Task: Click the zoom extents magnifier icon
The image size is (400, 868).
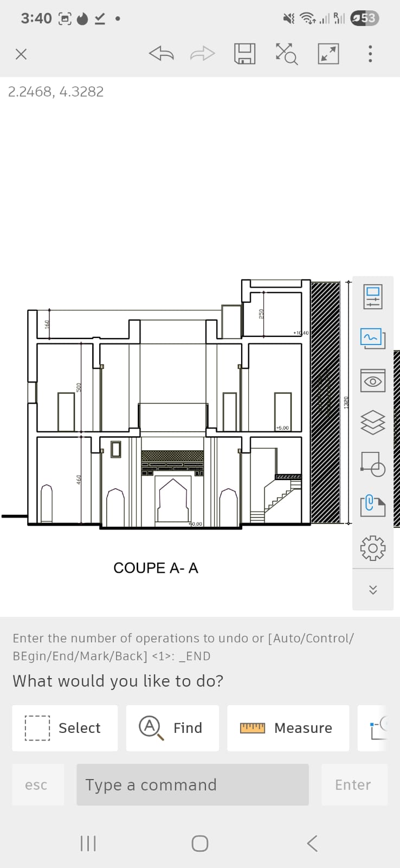Action: [x=286, y=54]
